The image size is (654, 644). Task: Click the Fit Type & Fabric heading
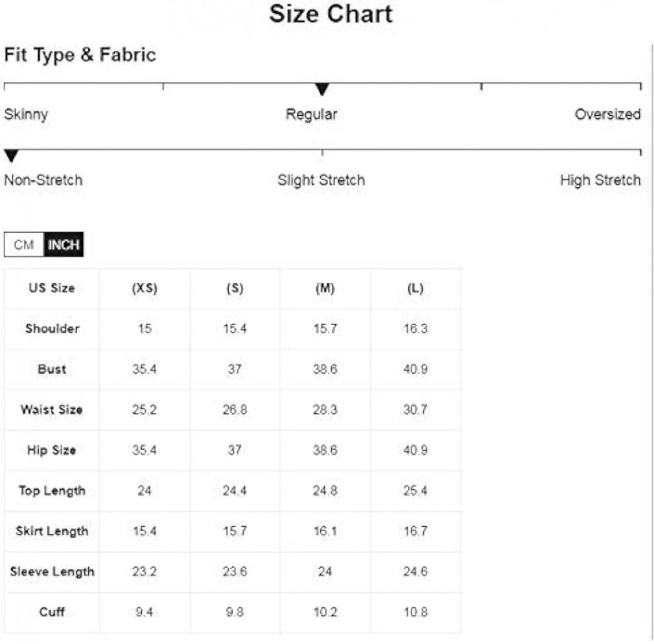(x=80, y=55)
